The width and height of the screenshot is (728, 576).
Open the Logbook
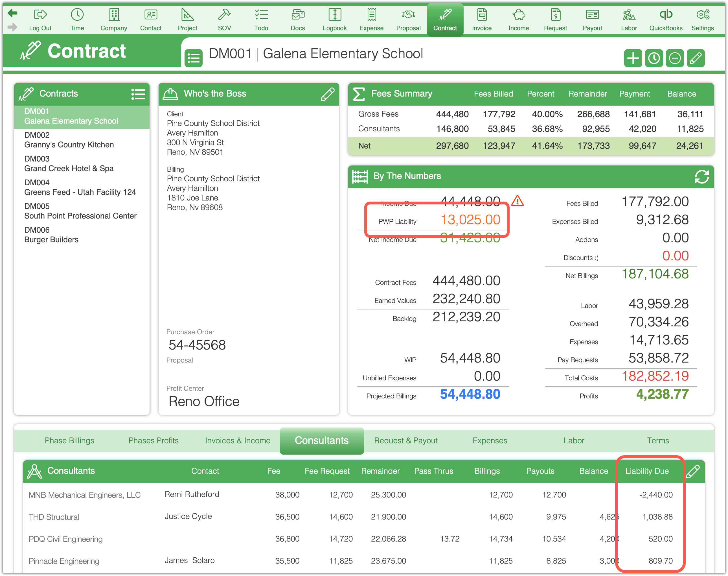click(x=335, y=20)
